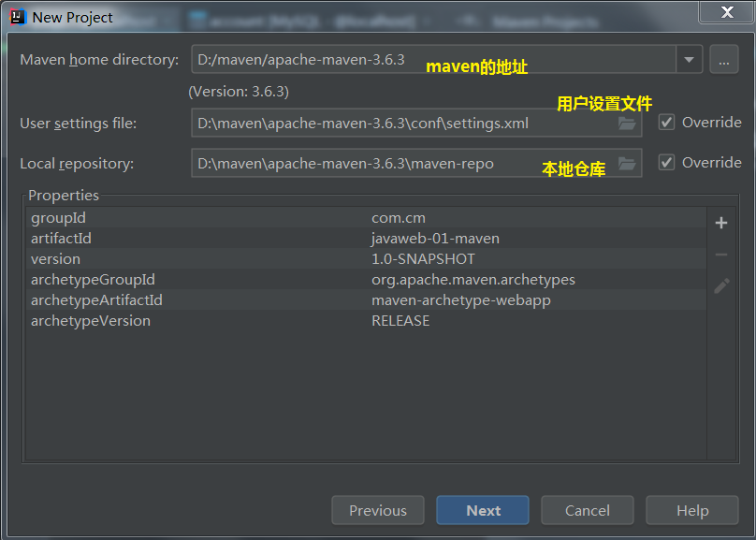This screenshot has width=756, height=540.
Task: Click the 1.0-SNAPSHOT value
Action: (x=423, y=259)
